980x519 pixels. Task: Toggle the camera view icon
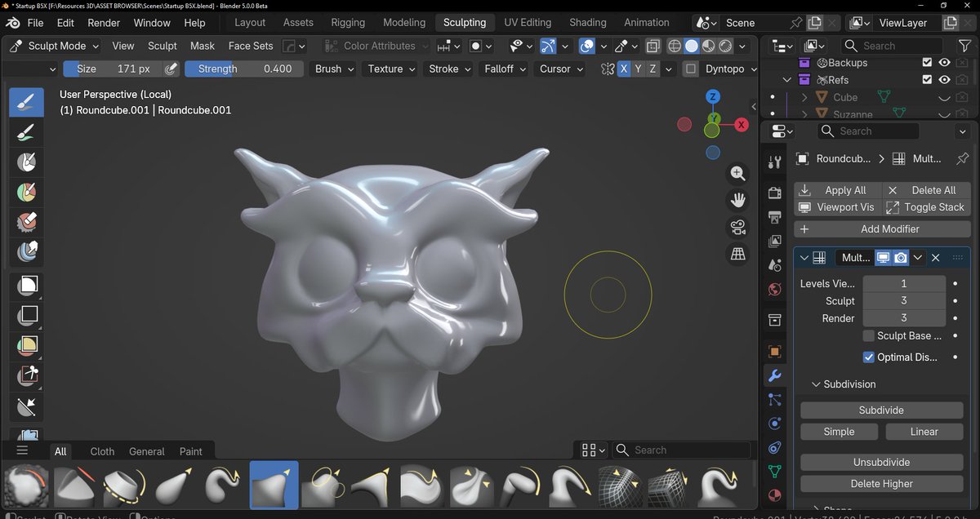click(x=738, y=227)
